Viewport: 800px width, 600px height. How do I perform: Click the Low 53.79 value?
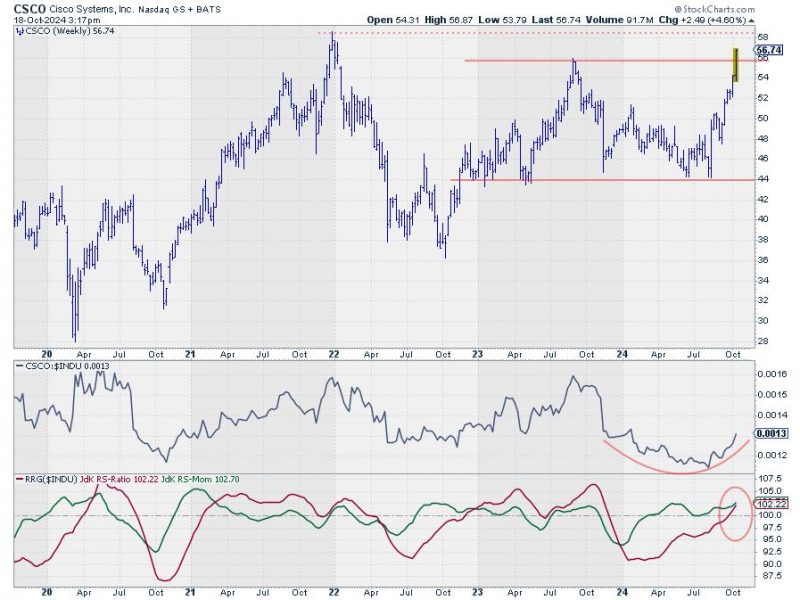503,20
